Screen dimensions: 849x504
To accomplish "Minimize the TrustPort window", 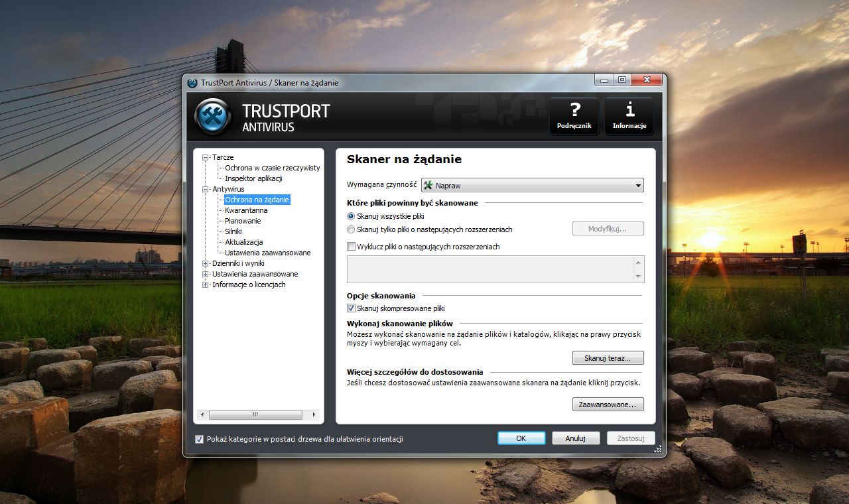I will pos(604,81).
